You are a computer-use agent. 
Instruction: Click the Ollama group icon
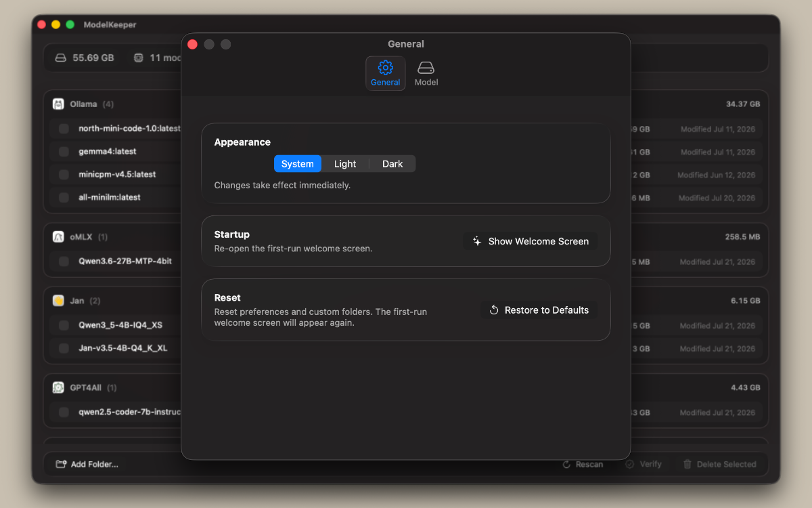[58, 104]
